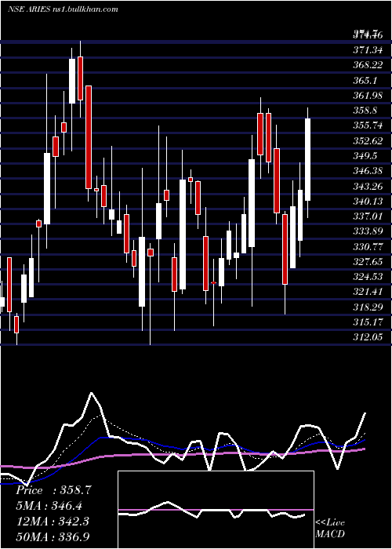Click the 355.74 price axis label
392x549 pixels.
tap(368, 125)
